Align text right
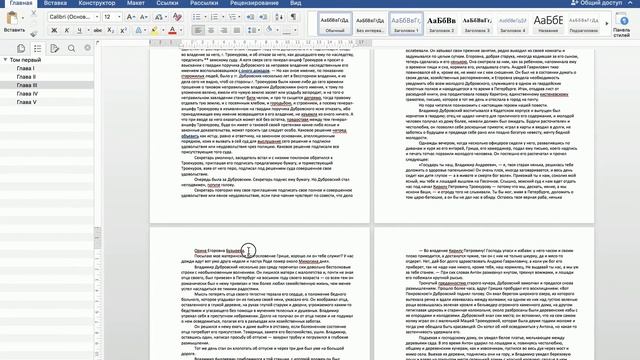 (x=224, y=30)
